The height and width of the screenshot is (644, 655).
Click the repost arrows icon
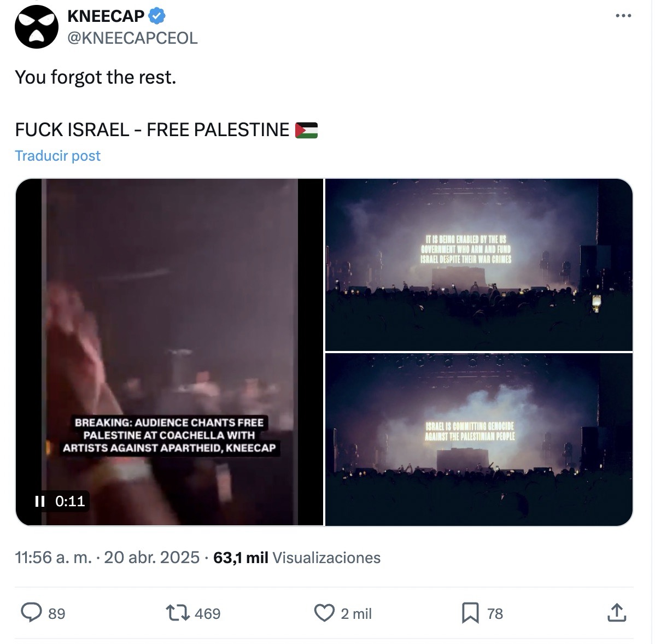click(178, 613)
